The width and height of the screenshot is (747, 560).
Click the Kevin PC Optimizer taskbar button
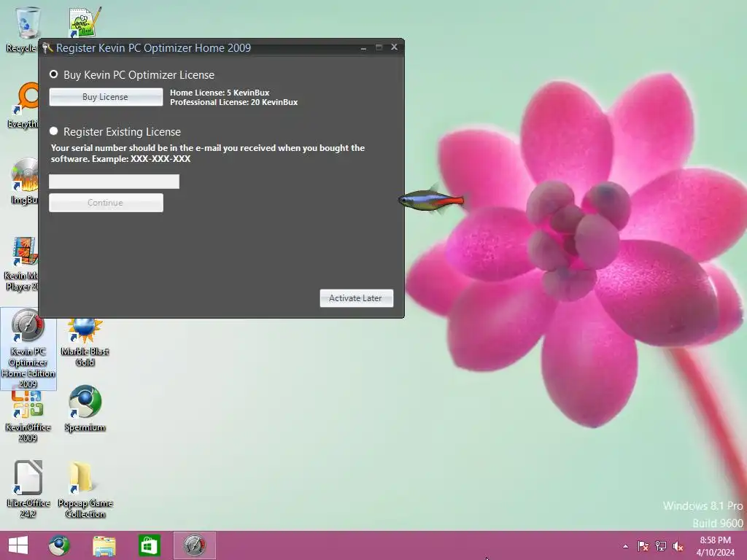tap(194, 545)
